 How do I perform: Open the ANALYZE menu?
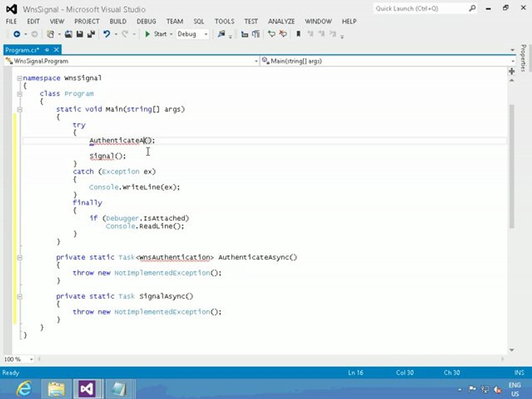click(282, 22)
